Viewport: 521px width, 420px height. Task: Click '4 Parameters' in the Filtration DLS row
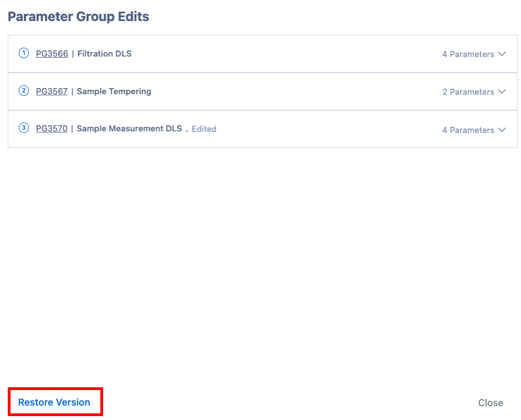pyautogui.click(x=468, y=54)
